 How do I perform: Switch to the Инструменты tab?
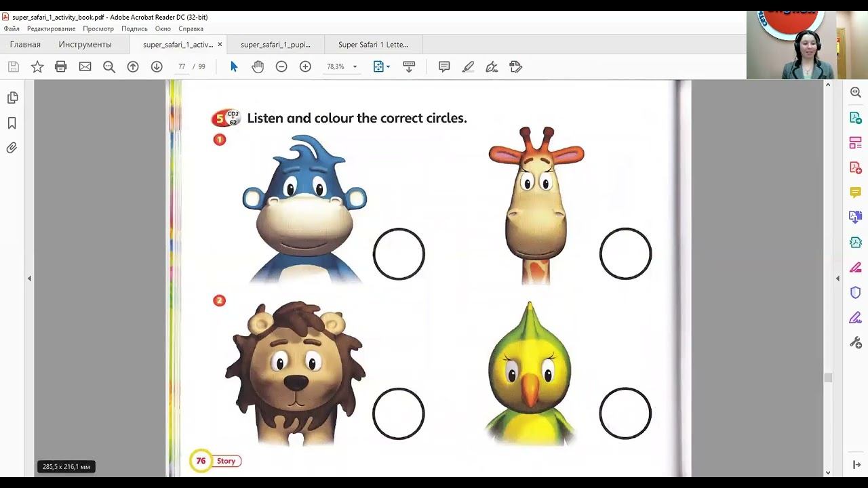pyautogui.click(x=85, y=45)
